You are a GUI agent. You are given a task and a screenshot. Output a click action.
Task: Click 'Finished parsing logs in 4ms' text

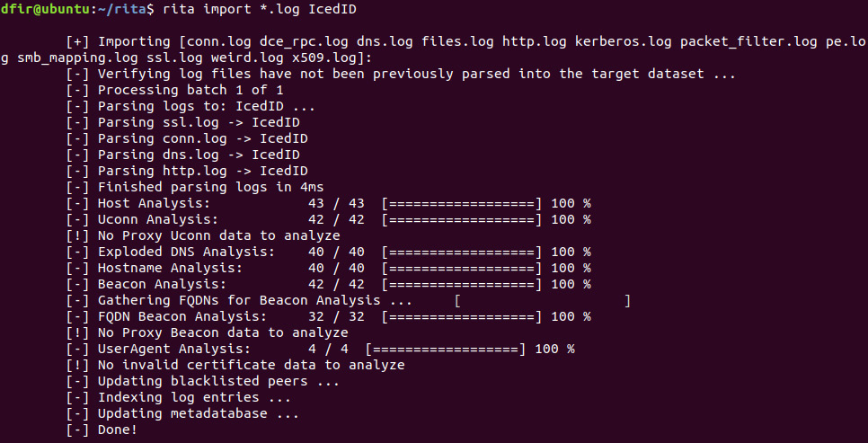point(210,187)
